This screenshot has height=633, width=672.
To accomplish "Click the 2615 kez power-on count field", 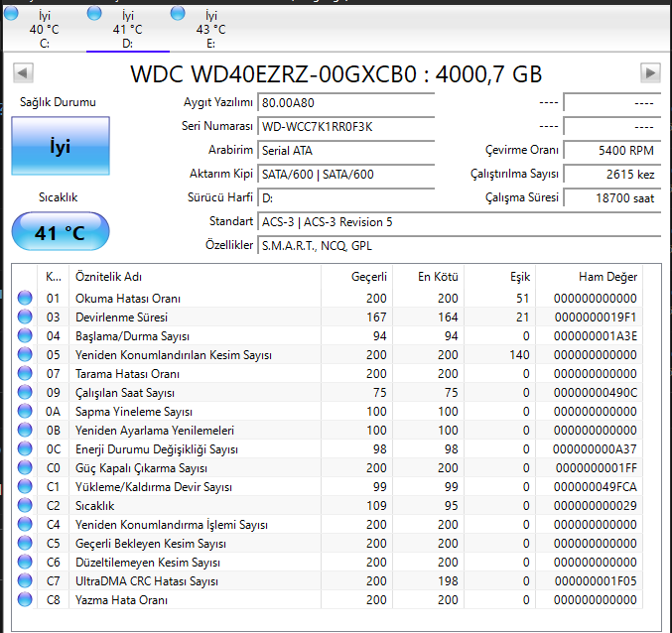I will pos(612,175).
